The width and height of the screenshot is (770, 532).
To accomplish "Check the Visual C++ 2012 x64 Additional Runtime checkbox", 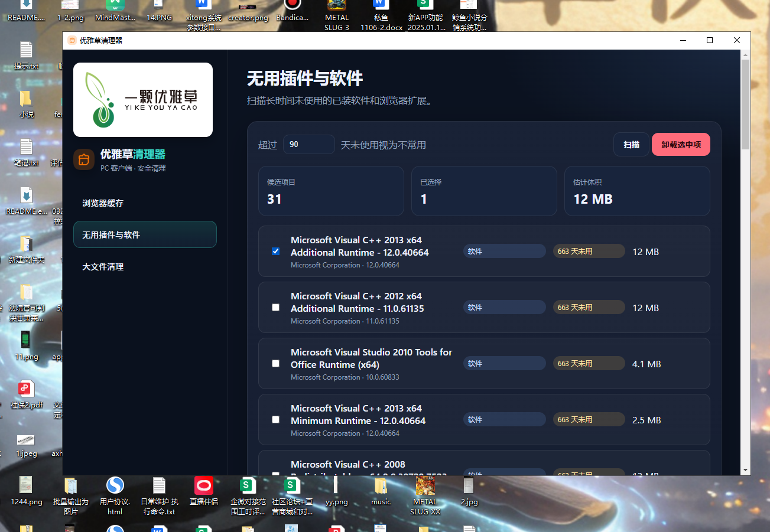I will (275, 307).
